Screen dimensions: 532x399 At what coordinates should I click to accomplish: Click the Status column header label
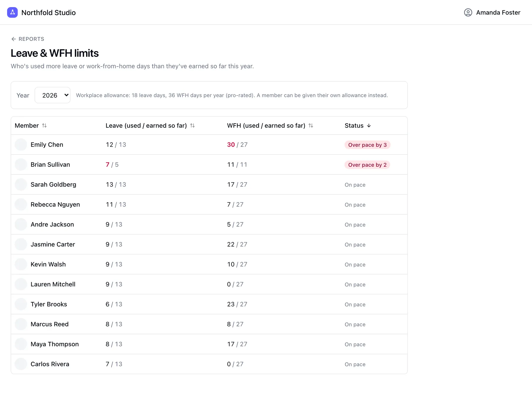(x=354, y=126)
